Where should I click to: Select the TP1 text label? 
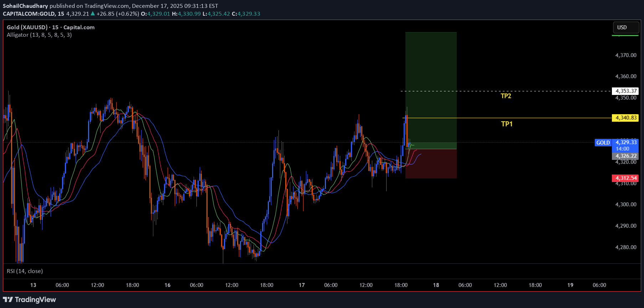[x=506, y=124]
